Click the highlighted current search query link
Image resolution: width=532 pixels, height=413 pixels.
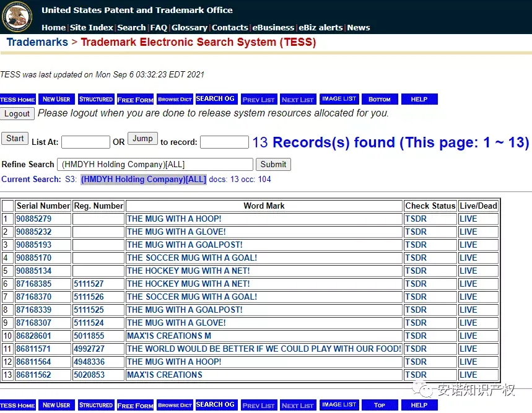[144, 179]
